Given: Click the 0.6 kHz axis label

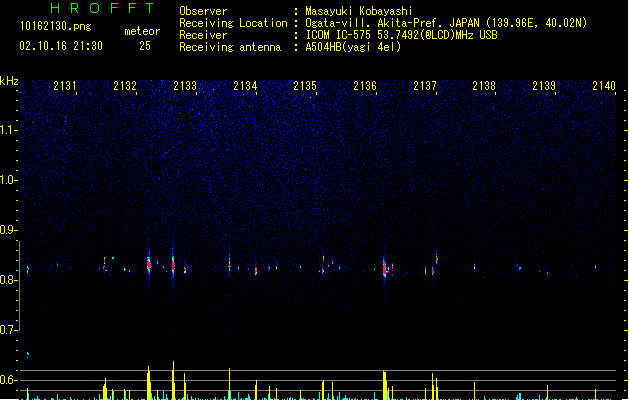Looking at the screenshot, I should pyautogui.click(x=8, y=380).
